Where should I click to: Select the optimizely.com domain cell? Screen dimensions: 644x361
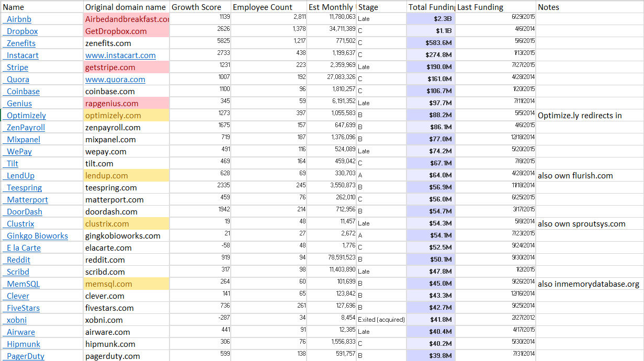tap(126, 116)
